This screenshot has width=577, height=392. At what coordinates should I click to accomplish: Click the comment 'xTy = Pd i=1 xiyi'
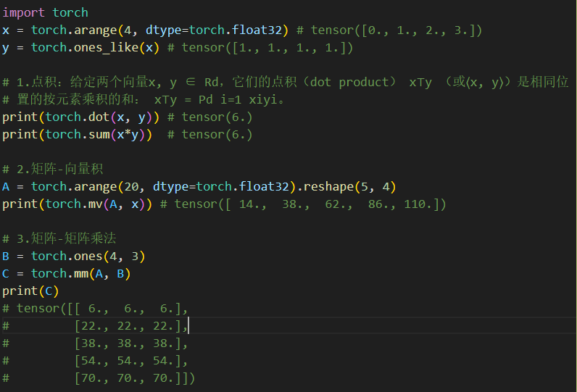tap(220, 100)
